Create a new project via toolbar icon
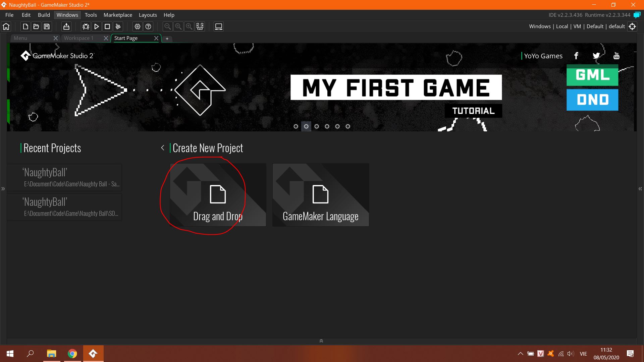The image size is (644, 362). tap(25, 26)
